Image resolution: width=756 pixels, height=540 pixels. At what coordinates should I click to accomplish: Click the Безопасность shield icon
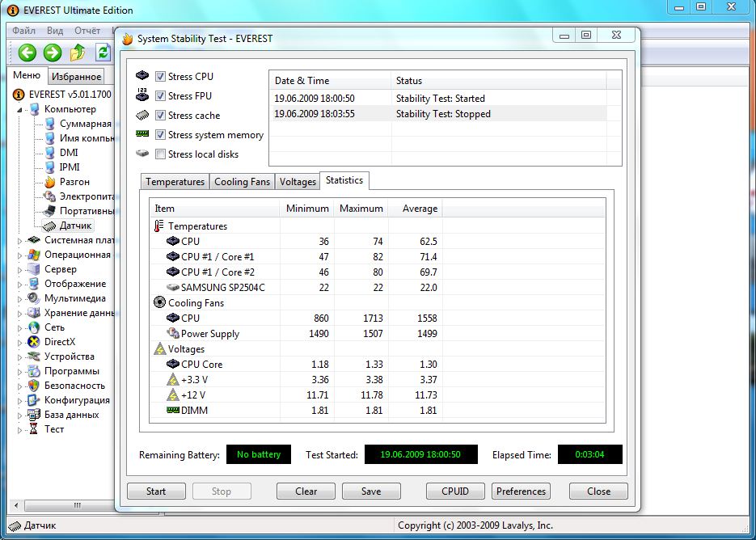[34, 386]
